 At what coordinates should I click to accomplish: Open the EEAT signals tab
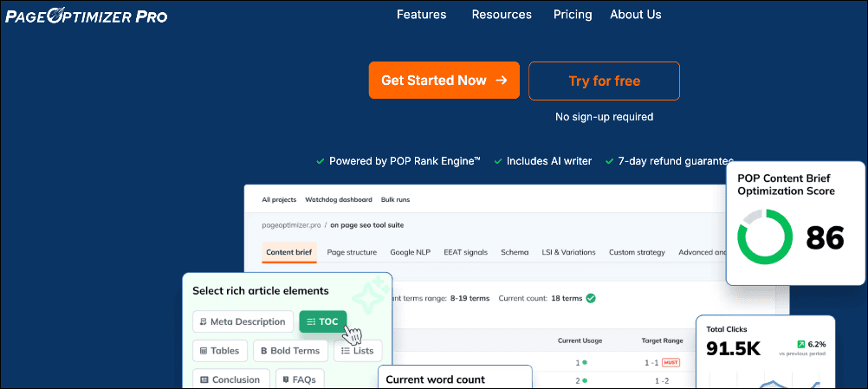click(x=465, y=252)
